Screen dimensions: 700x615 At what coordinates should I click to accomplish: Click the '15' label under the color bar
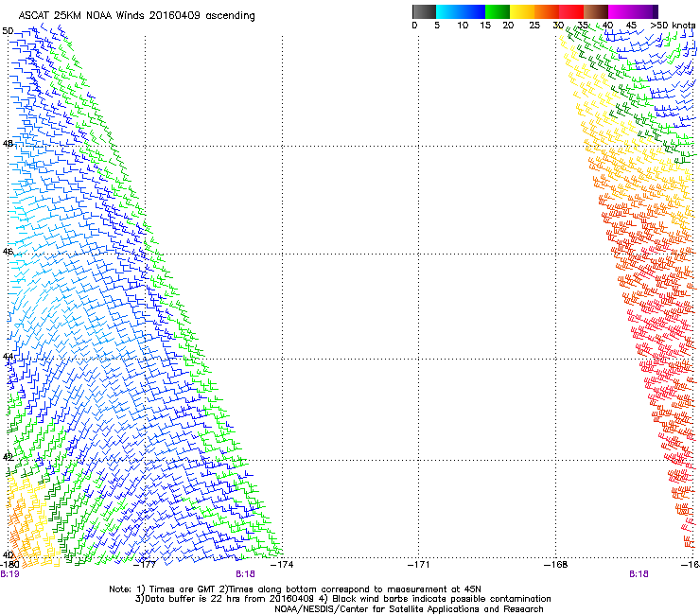485,26
